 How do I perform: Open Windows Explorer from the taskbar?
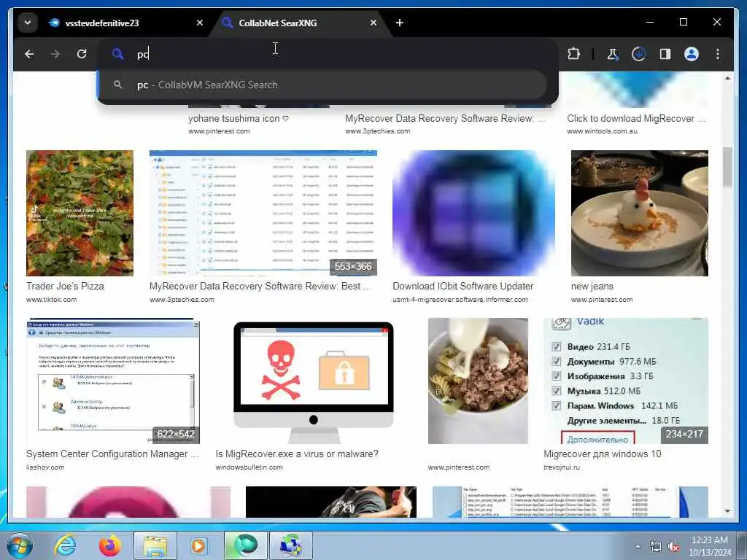point(155,545)
